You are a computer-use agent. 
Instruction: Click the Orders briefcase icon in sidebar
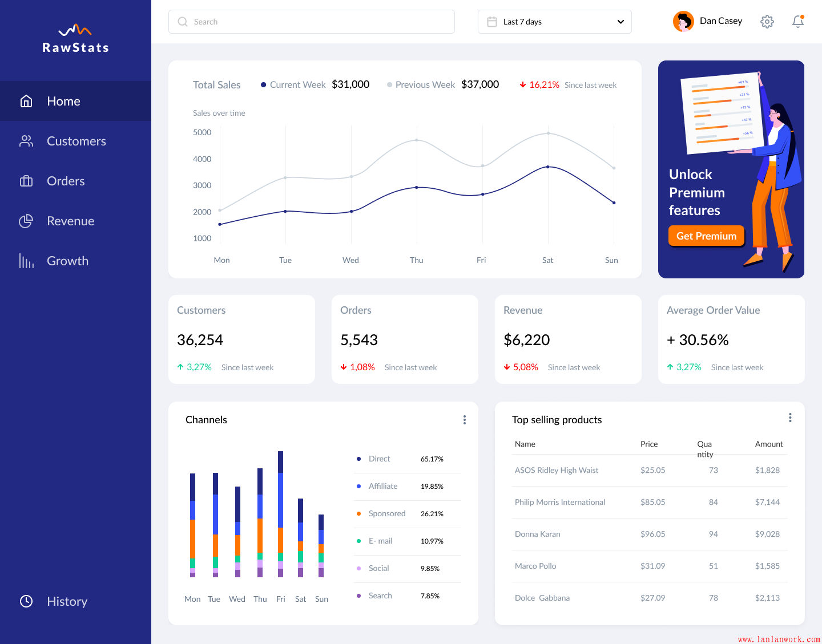(26, 181)
